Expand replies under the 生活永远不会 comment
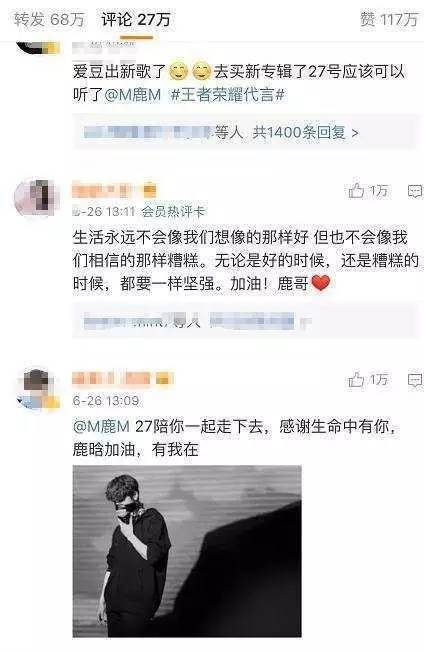Image resolution: width=424 pixels, height=651 pixels. point(244,321)
